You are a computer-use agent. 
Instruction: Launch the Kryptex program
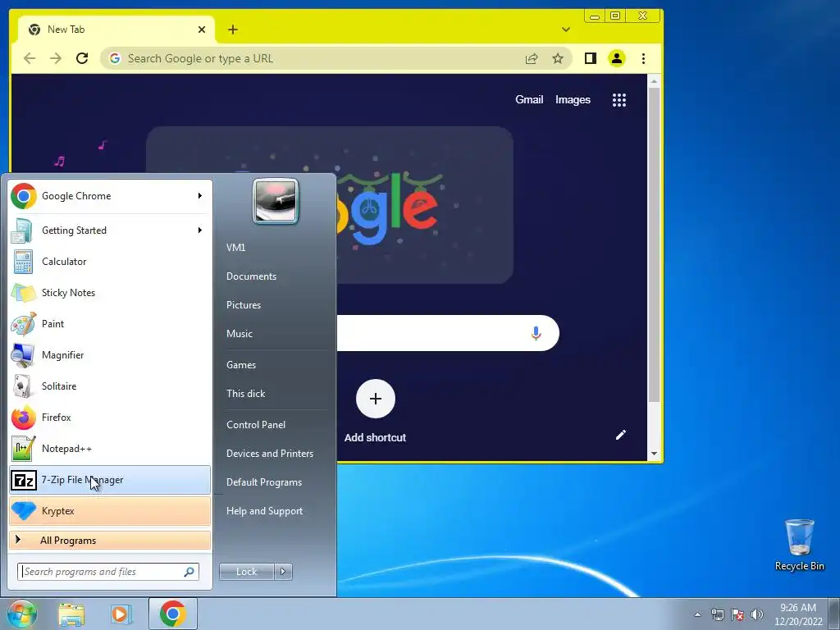click(110, 510)
